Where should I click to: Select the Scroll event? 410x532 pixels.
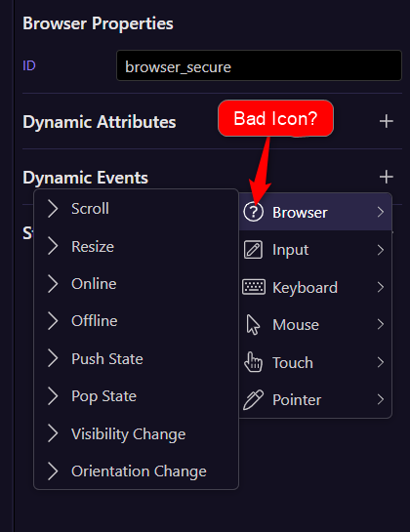click(136, 208)
